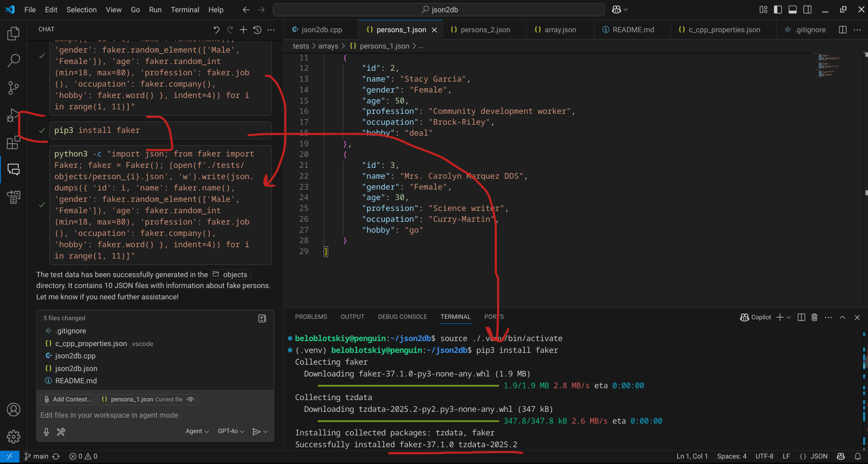868x464 pixels.
Task: Toggle secondary side bar layout button
Action: point(807,10)
